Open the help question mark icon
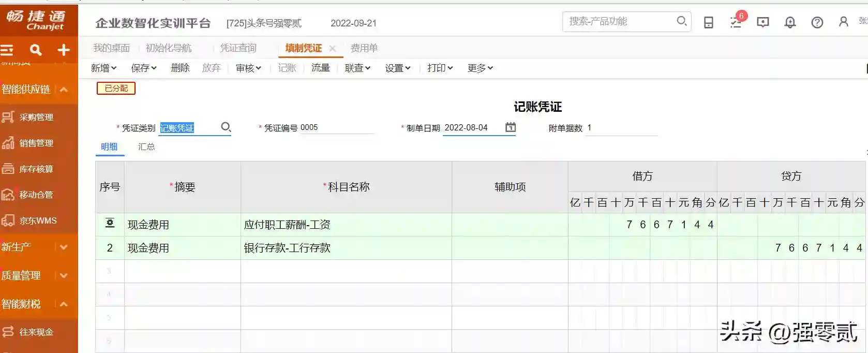Viewport: 868px width, 353px height. click(x=817, y=22)
